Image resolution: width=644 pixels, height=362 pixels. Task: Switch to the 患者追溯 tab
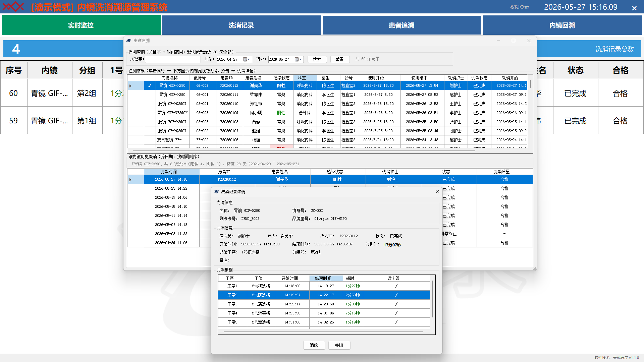(x=401, y=25)
